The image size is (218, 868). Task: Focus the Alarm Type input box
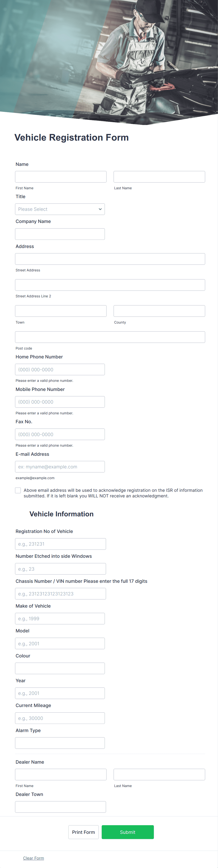60,743
